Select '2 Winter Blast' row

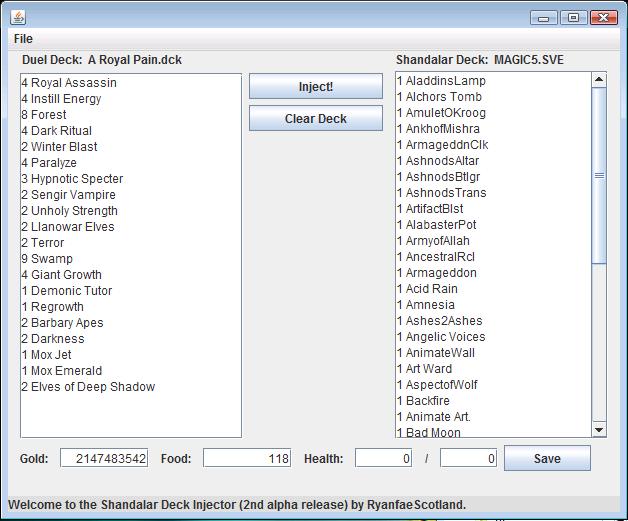point(131,147)
